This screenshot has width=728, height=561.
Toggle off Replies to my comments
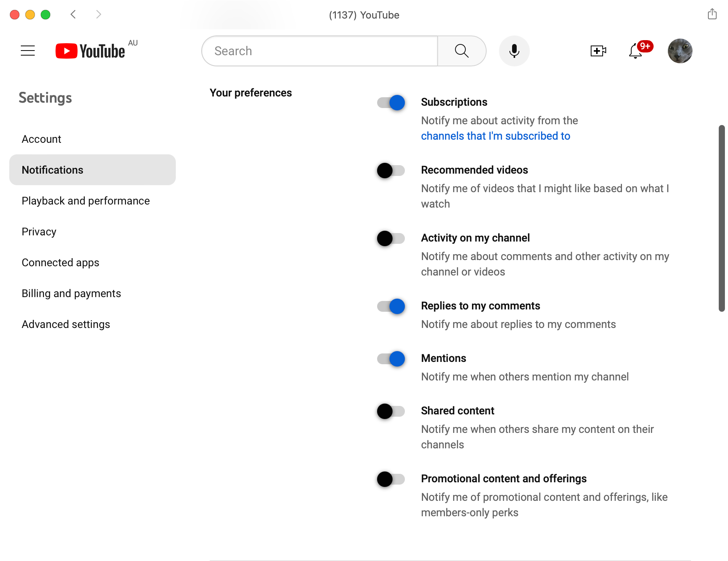pos(390,306)
